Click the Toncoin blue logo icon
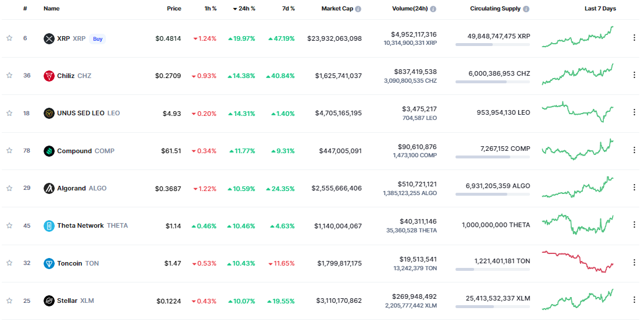This screenshot has height=325, width=644. coord(49,263)
